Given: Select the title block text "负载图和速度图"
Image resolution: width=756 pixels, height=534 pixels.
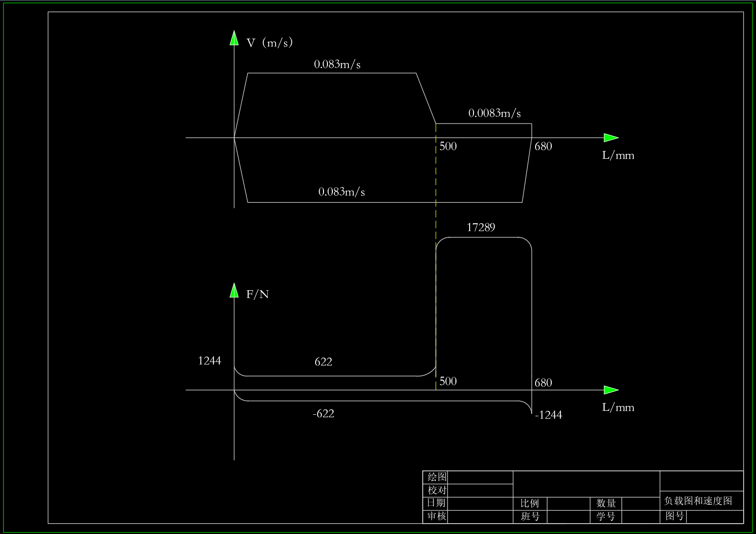Looking at the screenshot, I should tap(698, 501).
